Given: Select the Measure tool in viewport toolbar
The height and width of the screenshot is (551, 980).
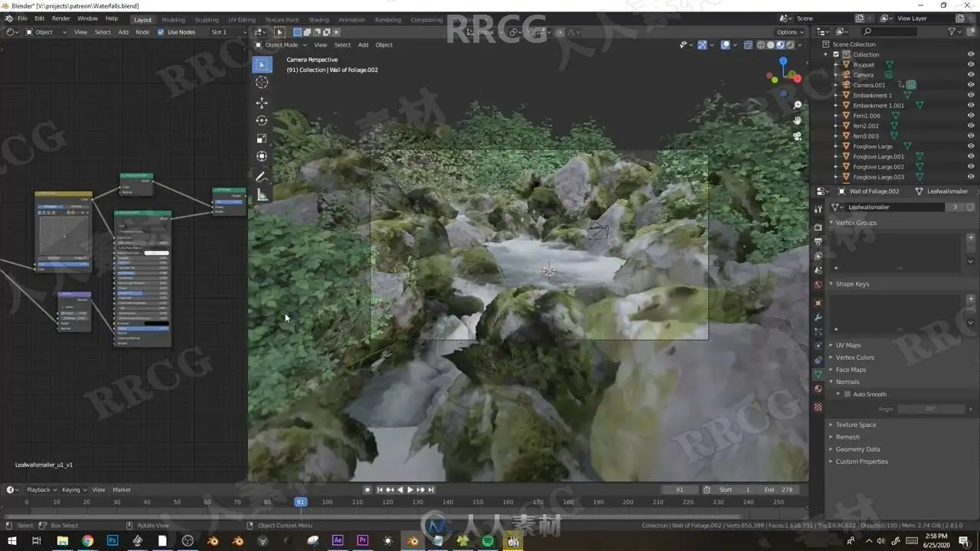Looking at the screenshot, I should [262, 195].
